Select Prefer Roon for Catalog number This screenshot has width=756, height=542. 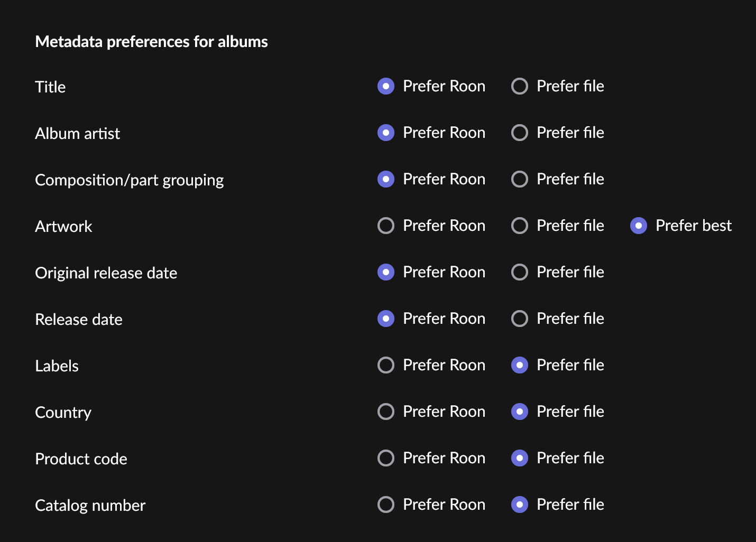[386, 504]
